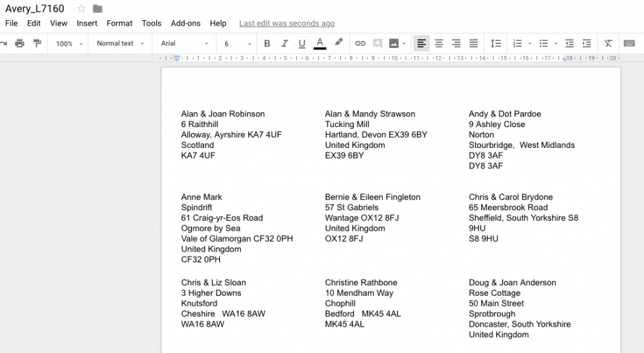This screenshot has width=644, height=353.
Task: Click the 'Last edit was seconds ago' link
Action: point(287,23)
